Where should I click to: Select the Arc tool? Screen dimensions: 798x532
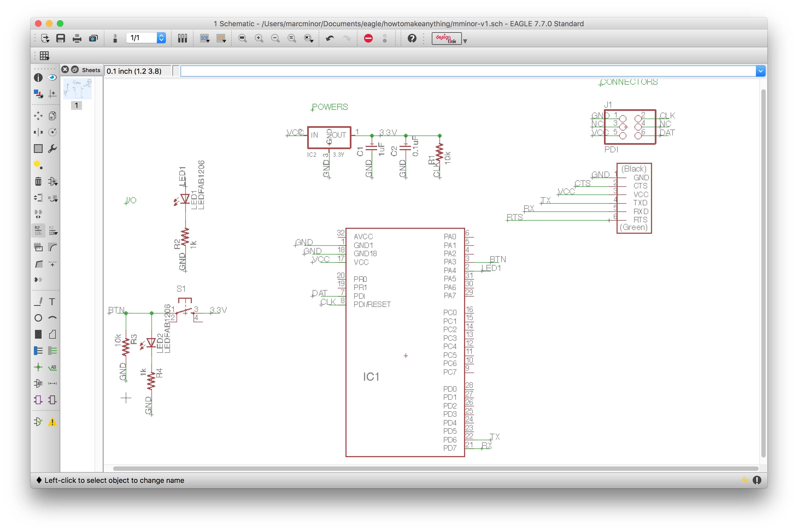click(52, 318)
